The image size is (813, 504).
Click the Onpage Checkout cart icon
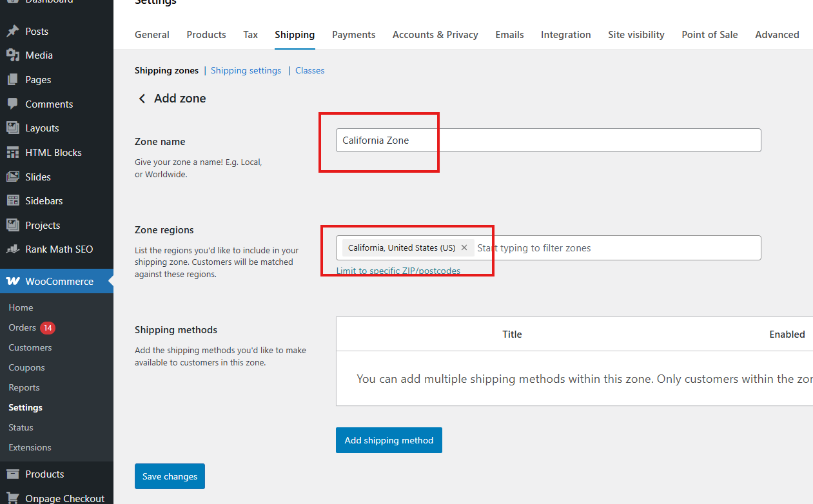[x=12, y=498]
